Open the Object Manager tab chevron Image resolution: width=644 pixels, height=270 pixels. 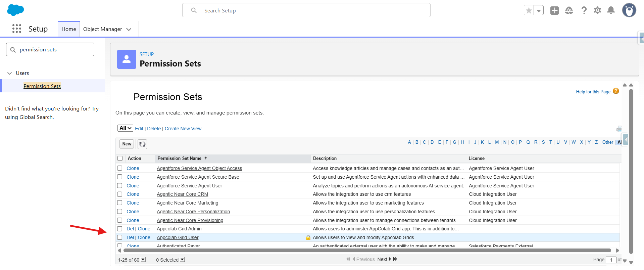click(129, 29)
